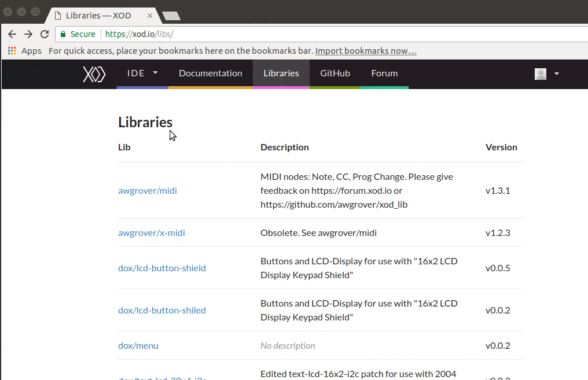Click the 'Obsolete. See awgrover/midi' description
588x380 pixels.
pos(318,233)
